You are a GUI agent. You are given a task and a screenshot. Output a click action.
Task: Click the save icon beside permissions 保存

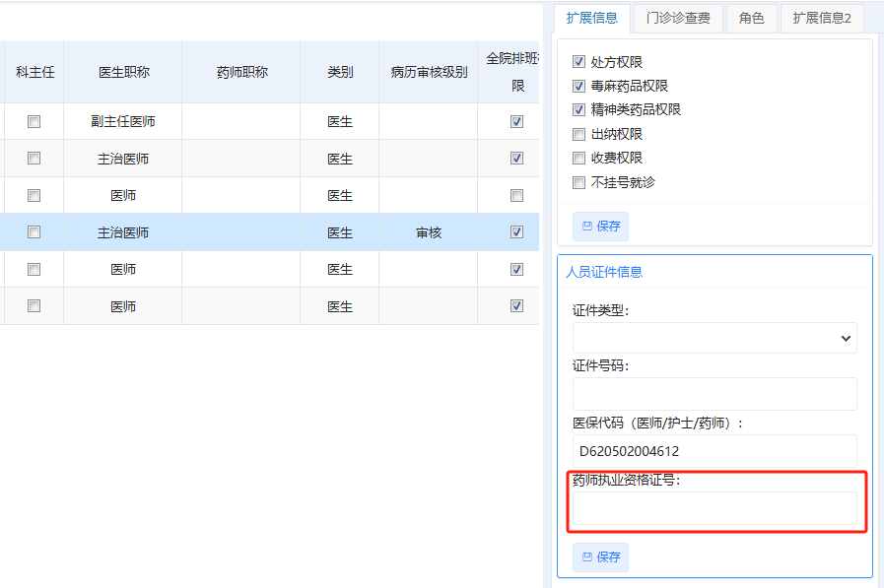[587, 226]
